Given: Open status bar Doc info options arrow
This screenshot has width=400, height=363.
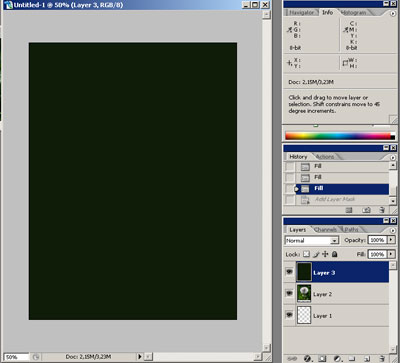Looking at the screenshot, I should [x=140, y=357].
